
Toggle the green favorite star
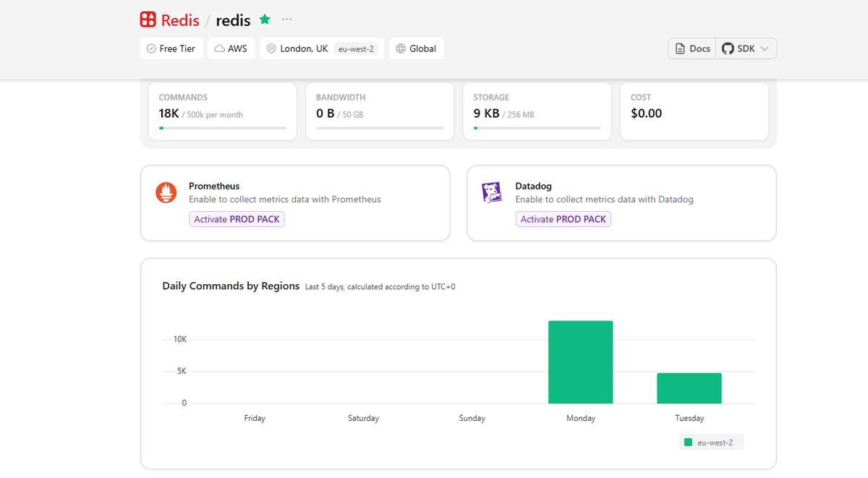click(265, 20)
